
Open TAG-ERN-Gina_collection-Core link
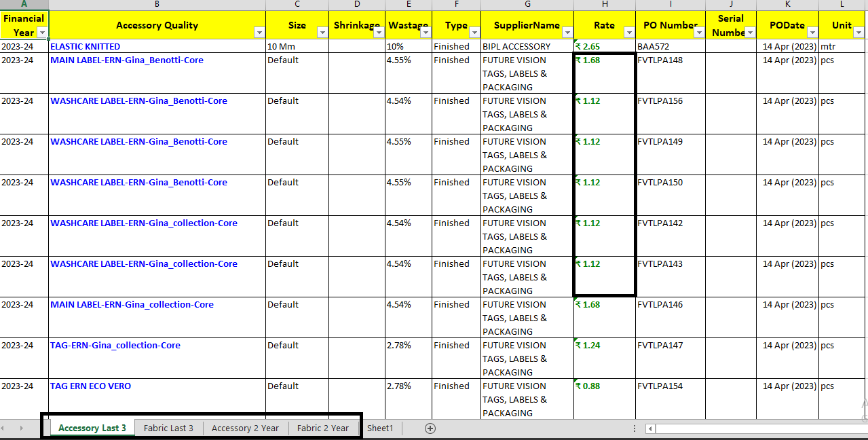(x=115, y=345)
